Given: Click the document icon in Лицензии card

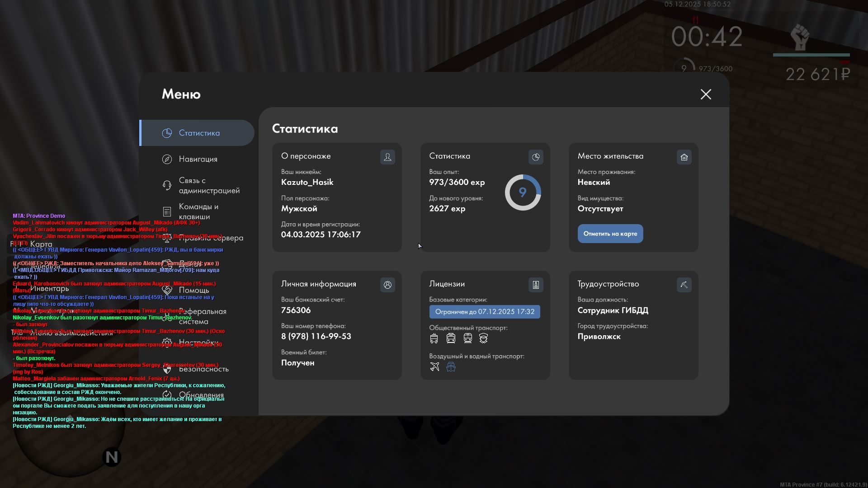Looking at the screenshot, I should tap(536, 285).
